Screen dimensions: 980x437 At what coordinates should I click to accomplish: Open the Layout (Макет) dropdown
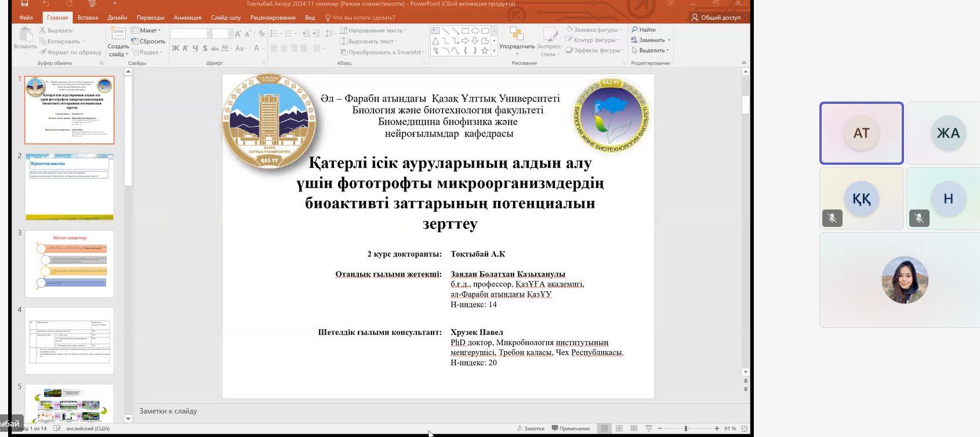tap(146, 30)
